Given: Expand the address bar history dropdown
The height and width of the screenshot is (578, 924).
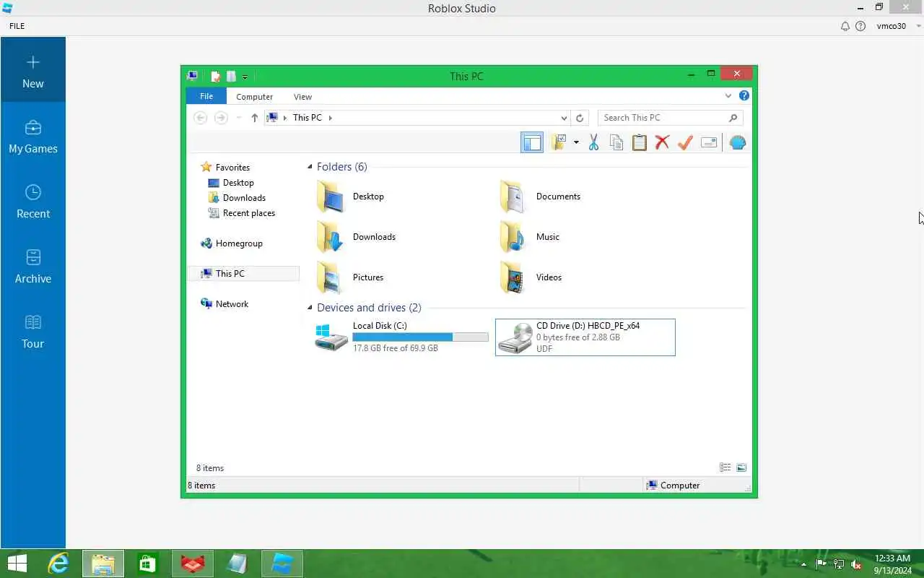Looking at the screenshot, I should (x=564, y=118).
